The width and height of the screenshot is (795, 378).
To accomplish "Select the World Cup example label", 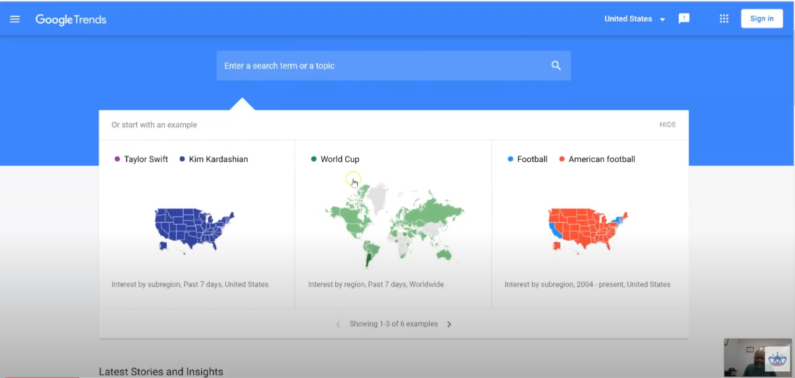I will point(340,159).
